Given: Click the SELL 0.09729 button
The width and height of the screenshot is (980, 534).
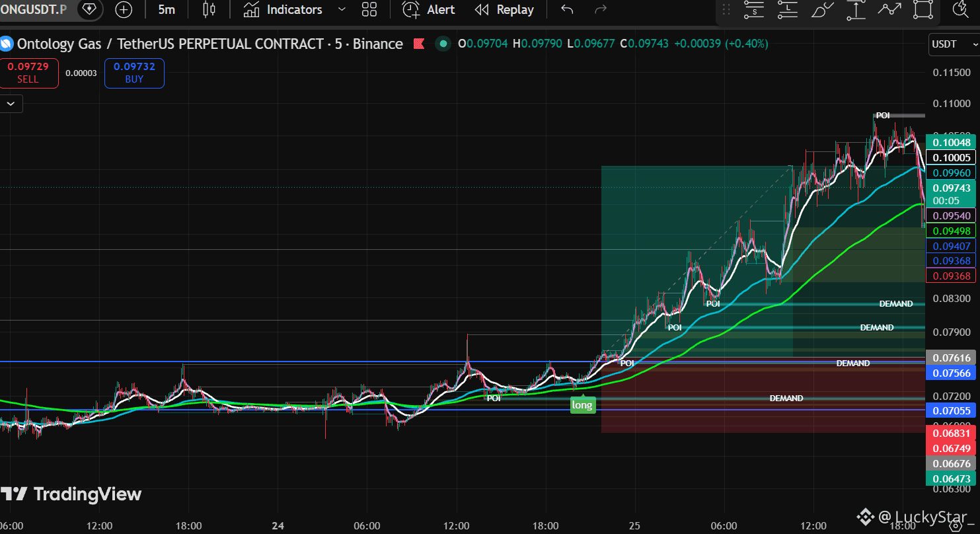Looking at the screenshot, I should click(28, 73).
